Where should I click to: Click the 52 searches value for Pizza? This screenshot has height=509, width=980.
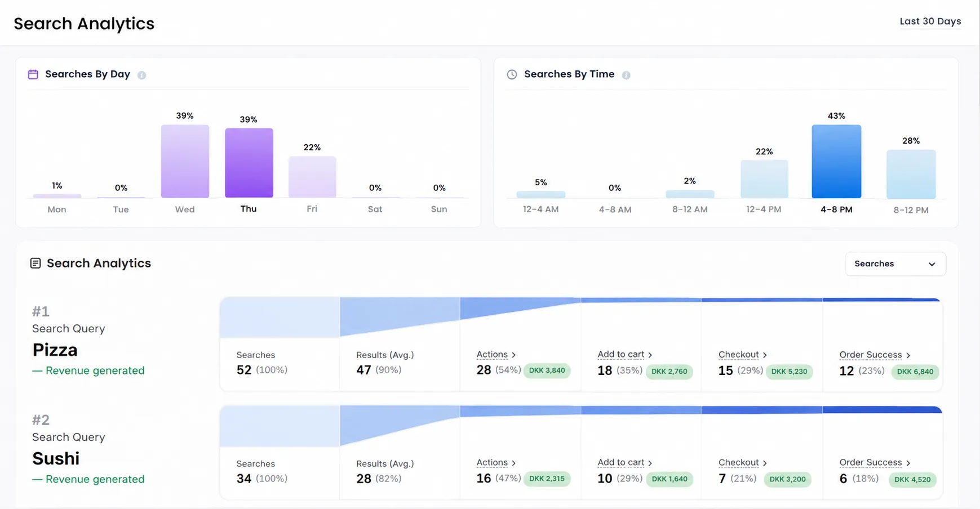[x=244, y=370]
